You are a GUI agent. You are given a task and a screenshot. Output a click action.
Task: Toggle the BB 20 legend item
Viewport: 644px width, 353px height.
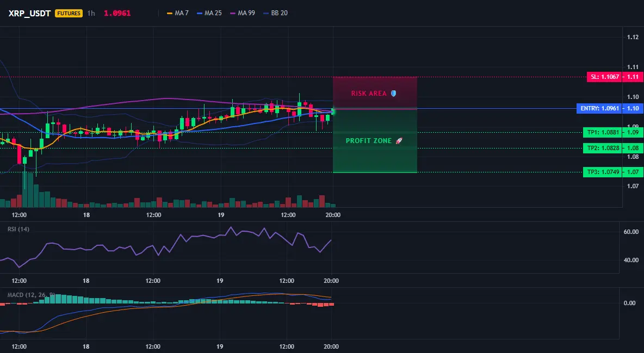coord(275,13)
